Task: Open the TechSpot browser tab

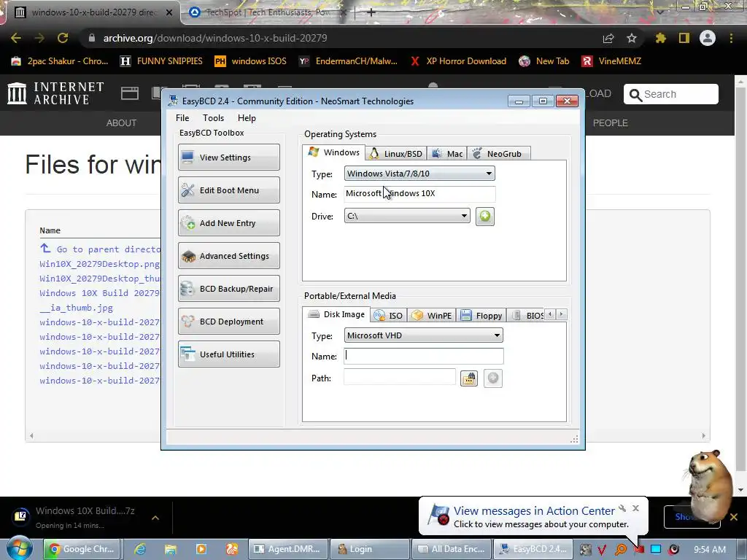Action: coord(267,12)
